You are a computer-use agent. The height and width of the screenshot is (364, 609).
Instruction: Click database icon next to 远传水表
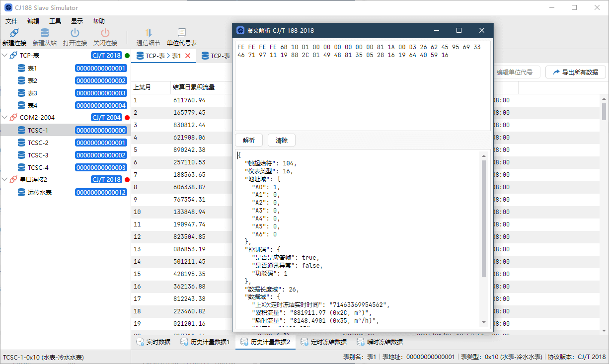[x=21, y=192]
